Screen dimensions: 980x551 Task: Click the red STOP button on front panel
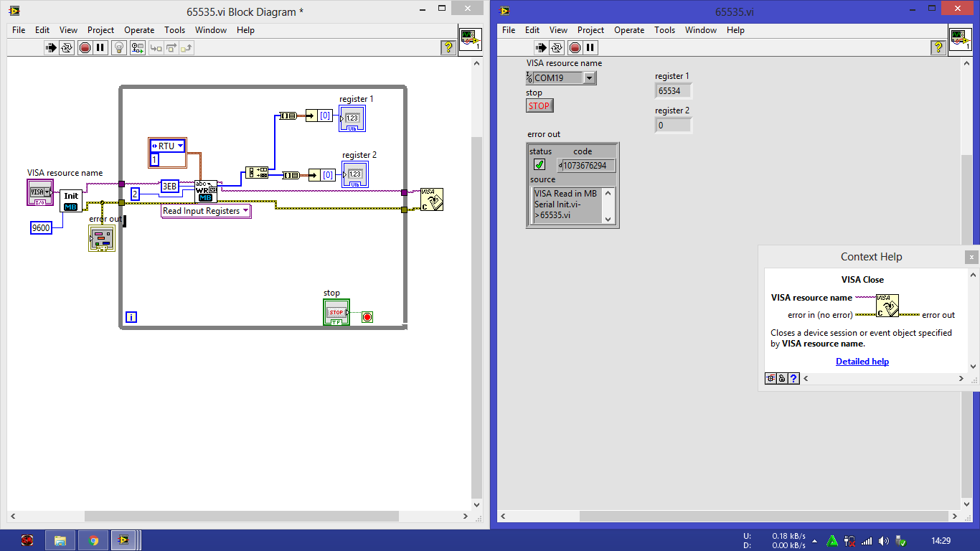[x=540, y=105]
